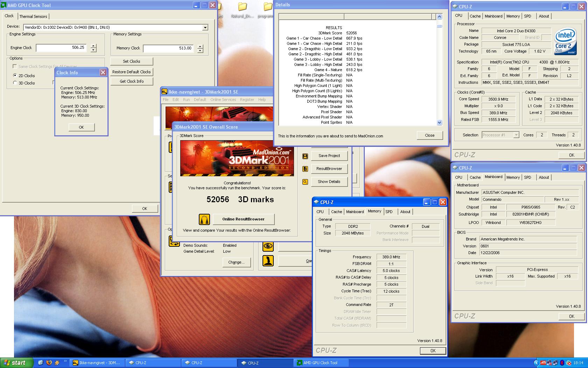
Task: Click the Intel Core 2 Duo logo
Action: [x=565, y=41]
